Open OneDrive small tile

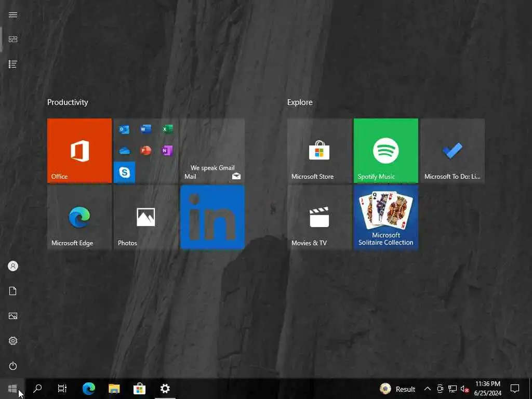(x=124, y=151)
